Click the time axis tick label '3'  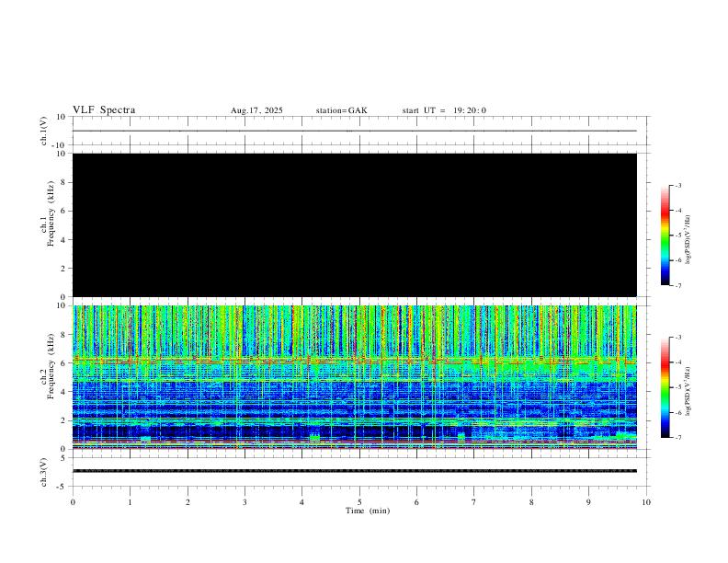[x=245, y=502]
